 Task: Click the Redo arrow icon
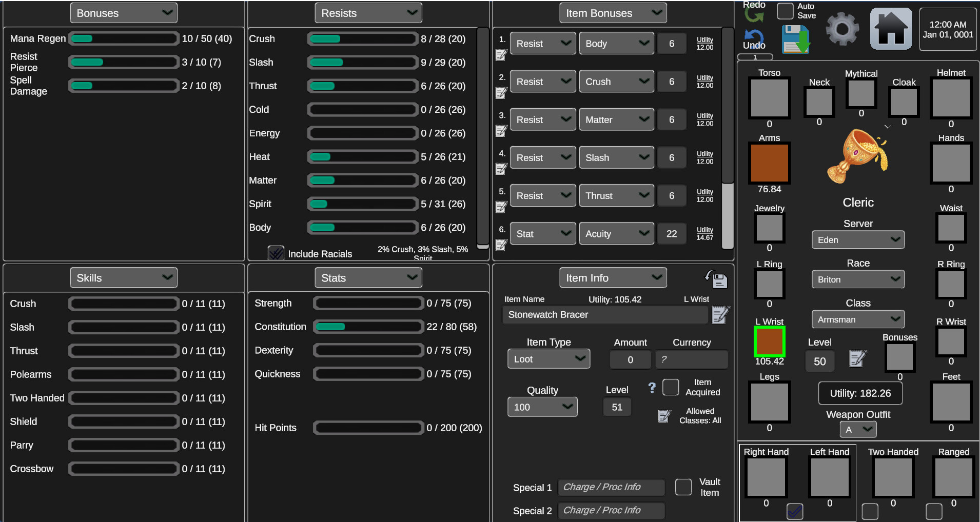pos(754,14)
